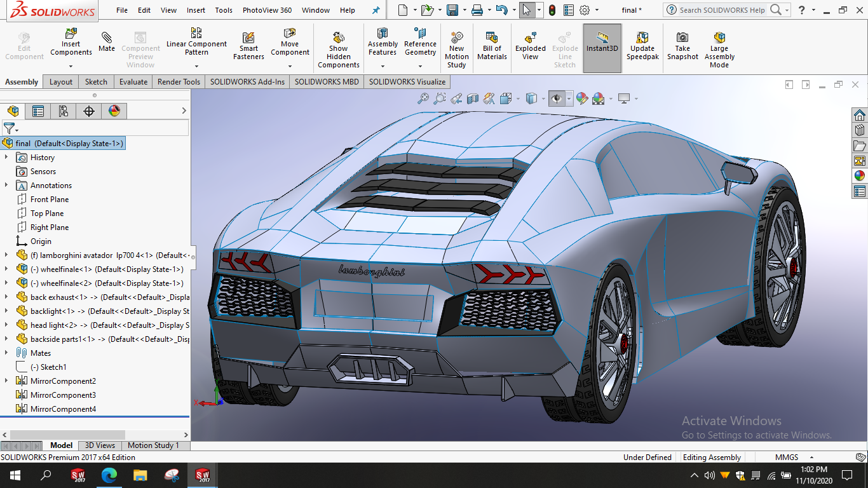Create an Exploded View

point(531,46)
